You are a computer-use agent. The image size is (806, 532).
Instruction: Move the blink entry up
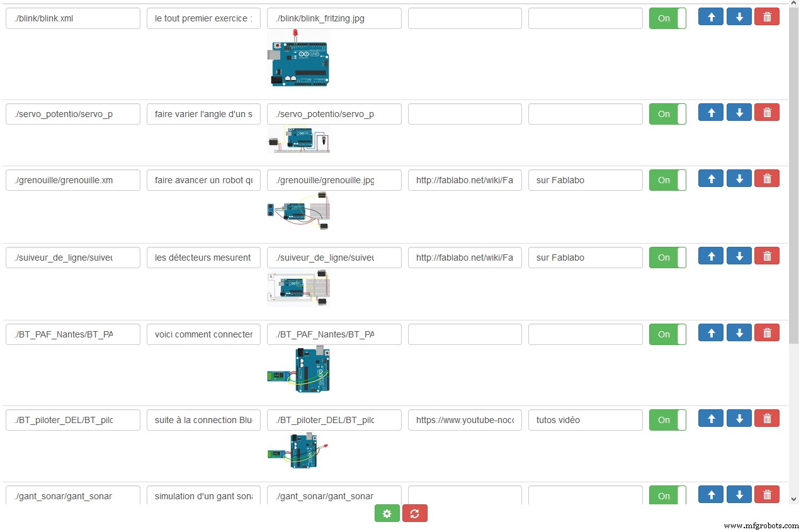(710, 16)
